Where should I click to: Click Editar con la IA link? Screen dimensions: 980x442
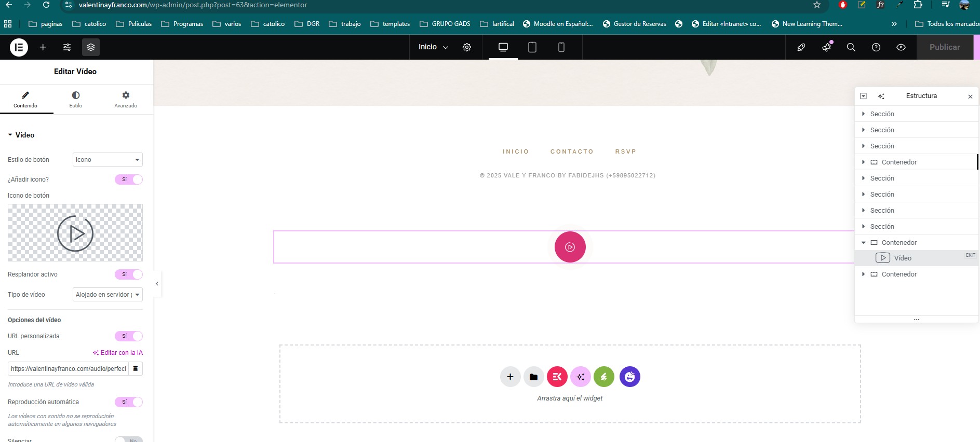(118, 353)
